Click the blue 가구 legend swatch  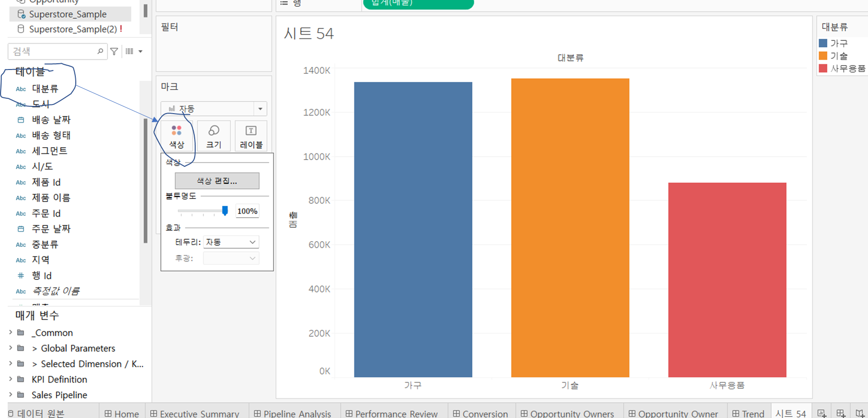[823, 43]
